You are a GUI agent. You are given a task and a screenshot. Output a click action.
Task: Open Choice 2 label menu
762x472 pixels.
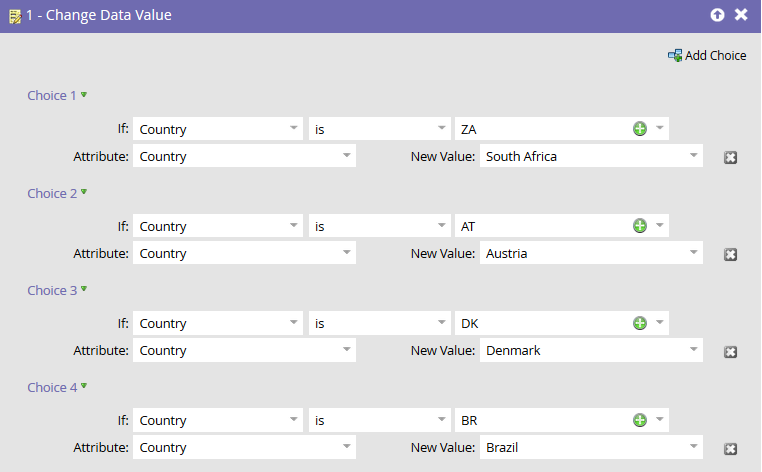[84, 192]
